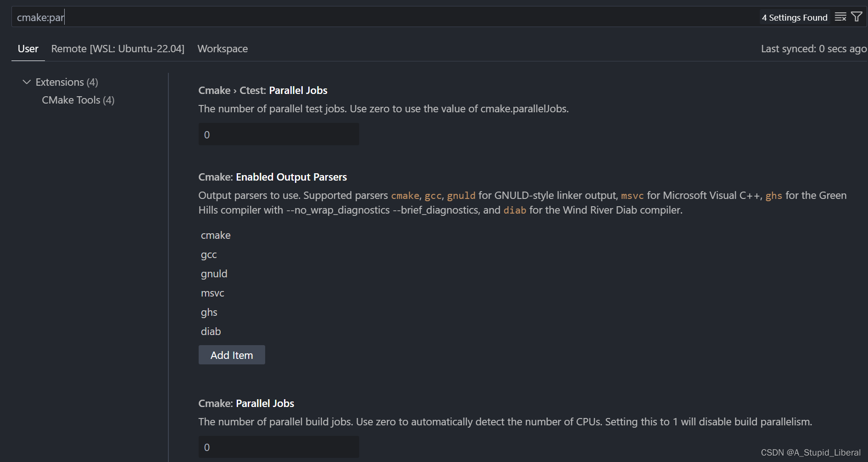Click the Add Item button
The image size is (868, 462).
(x=232, y=355)
